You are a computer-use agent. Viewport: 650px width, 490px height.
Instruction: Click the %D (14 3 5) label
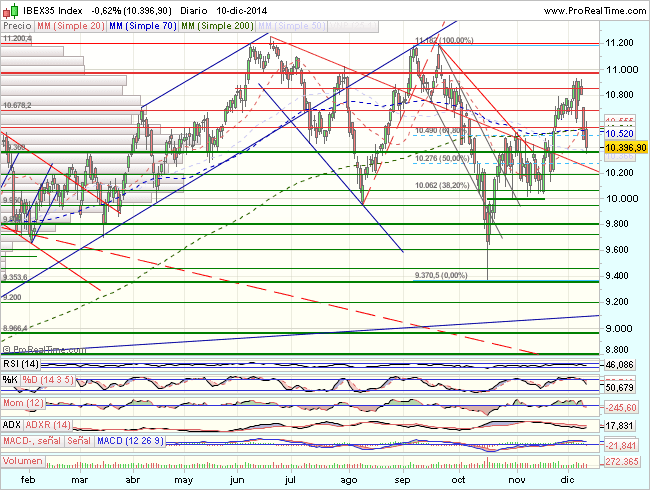click(x=48, y=380)
